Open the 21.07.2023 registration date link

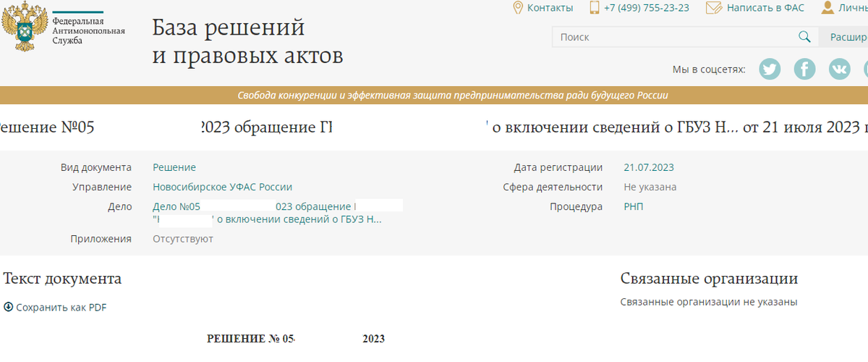tap(649, 167)
